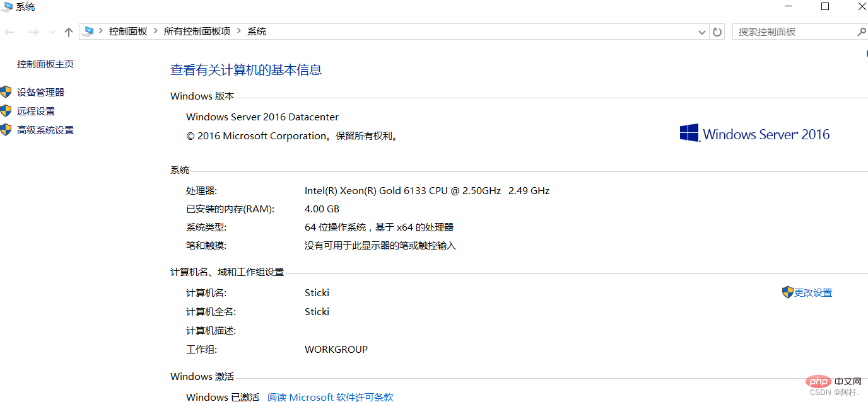Open 远程设置 link
This screenshot has width=868, height=402.
(36, 112)
